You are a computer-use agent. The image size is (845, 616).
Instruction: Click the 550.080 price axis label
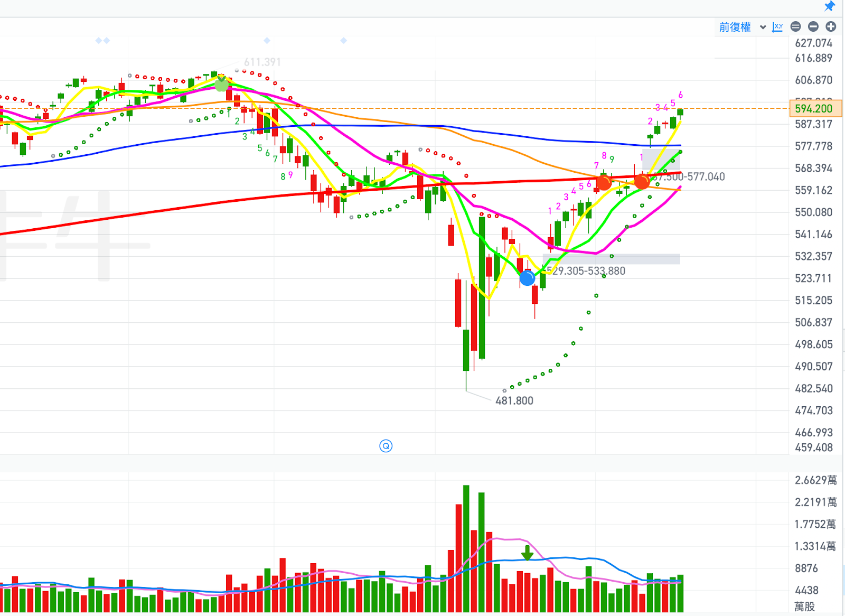coord(813,212)
